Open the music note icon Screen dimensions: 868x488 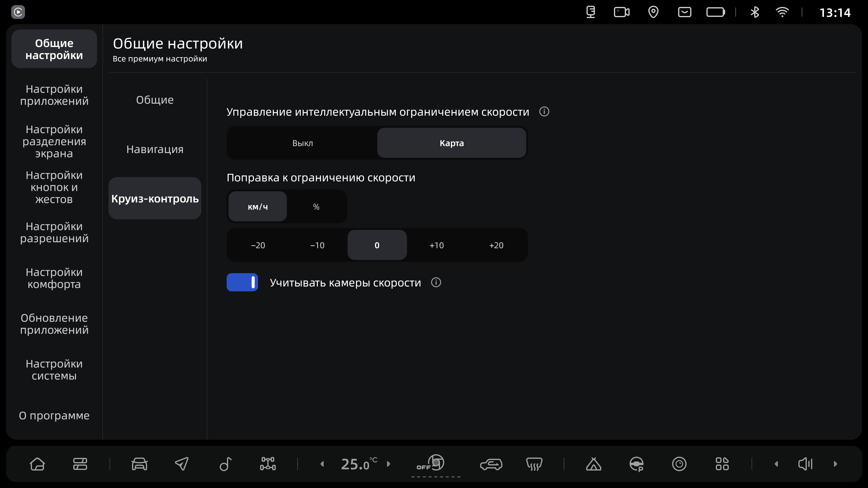click(x=225, y=464)
